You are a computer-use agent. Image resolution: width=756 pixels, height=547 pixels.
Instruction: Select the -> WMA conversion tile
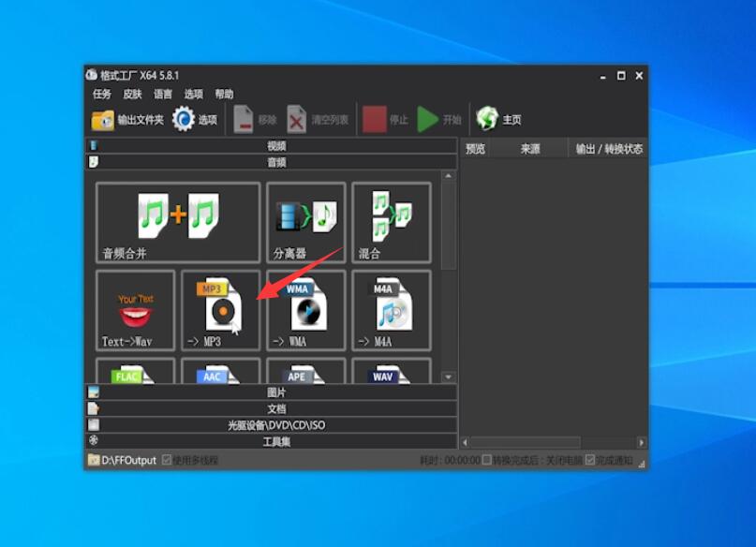click(x=306, y=310)
